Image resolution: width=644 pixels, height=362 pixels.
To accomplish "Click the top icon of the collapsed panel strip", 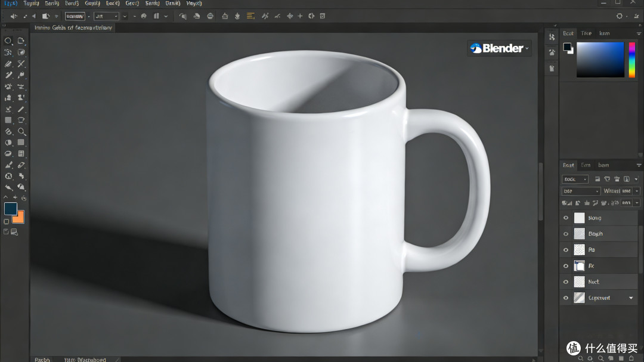I will tap(552, 37).
